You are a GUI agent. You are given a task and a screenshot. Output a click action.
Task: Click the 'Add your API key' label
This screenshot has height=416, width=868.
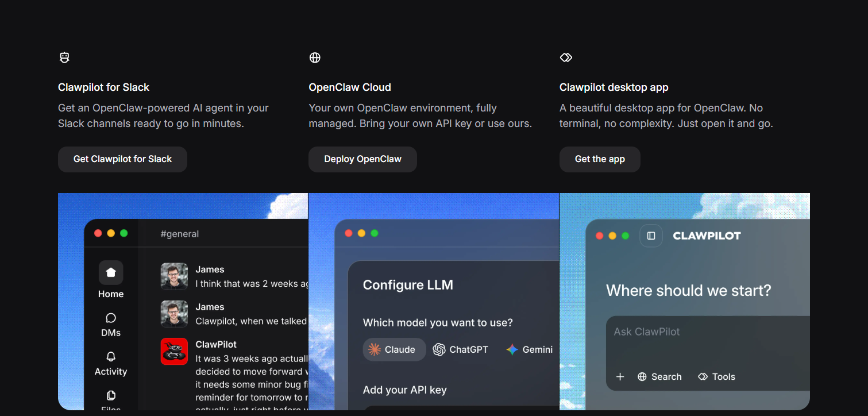click(x=404, y=390)
